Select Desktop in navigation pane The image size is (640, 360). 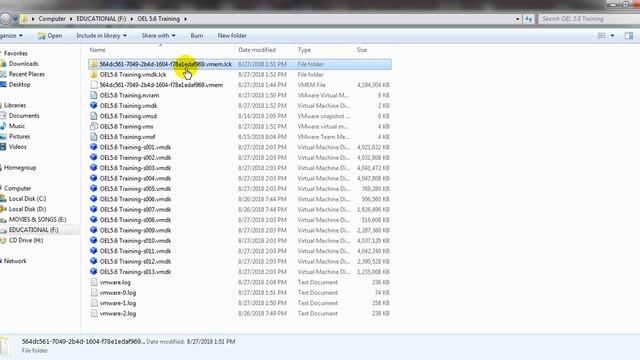[20, 84]
